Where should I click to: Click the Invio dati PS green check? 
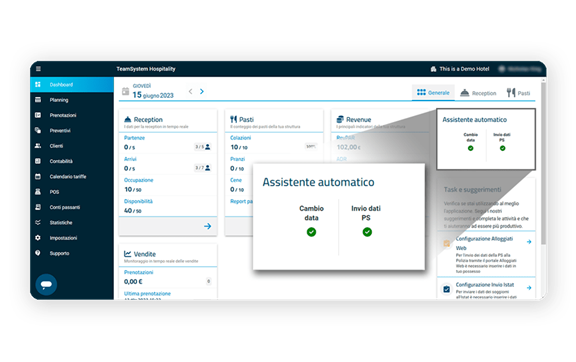coord(367,232)
